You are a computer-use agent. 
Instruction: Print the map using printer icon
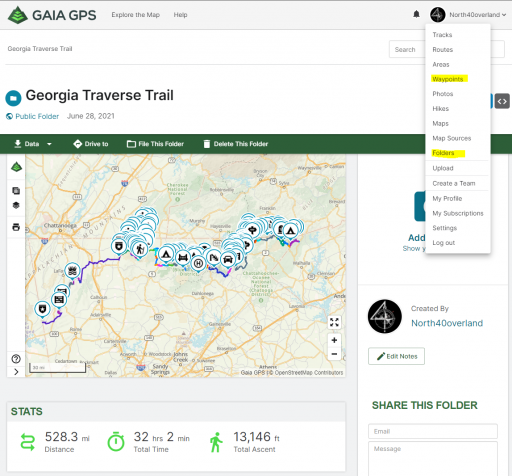[16, 227]
